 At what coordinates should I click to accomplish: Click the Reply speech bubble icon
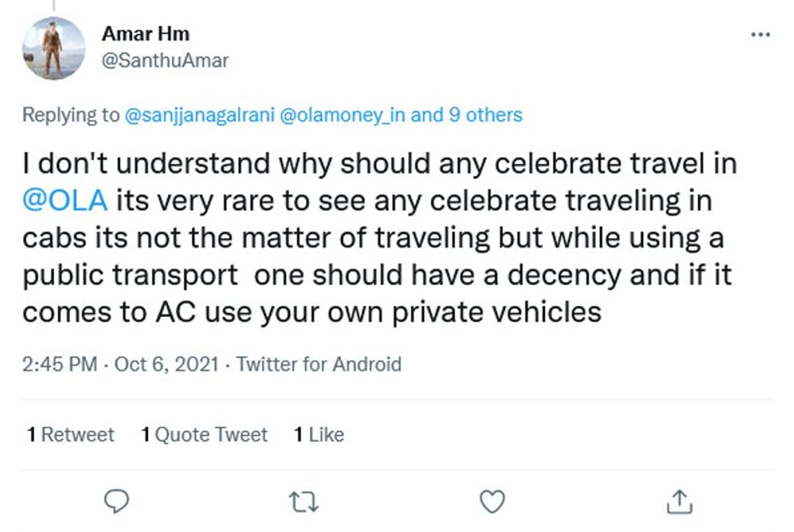point(115,501)
